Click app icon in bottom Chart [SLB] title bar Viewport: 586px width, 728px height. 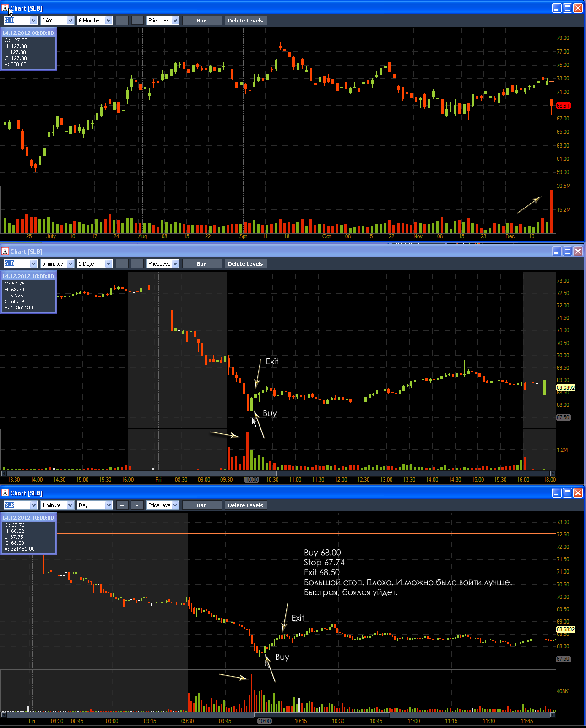coord(5,493)
